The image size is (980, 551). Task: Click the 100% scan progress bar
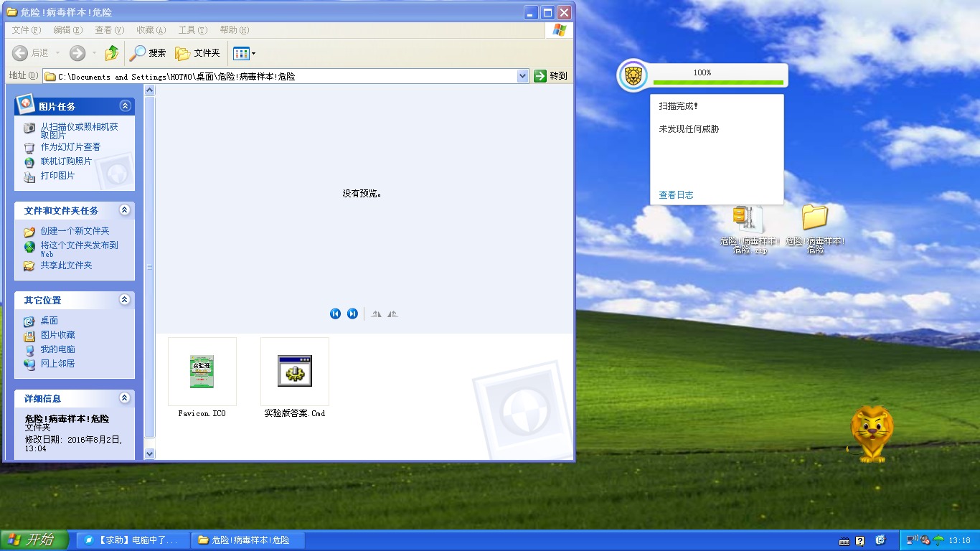click(718, 83)
